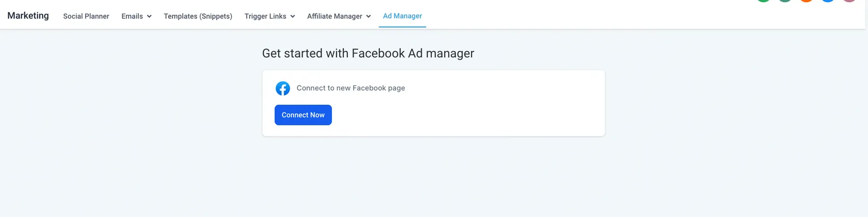The image size is (868, 217).
Task: Click the blue circle icon in header
Action: point(828,1)
